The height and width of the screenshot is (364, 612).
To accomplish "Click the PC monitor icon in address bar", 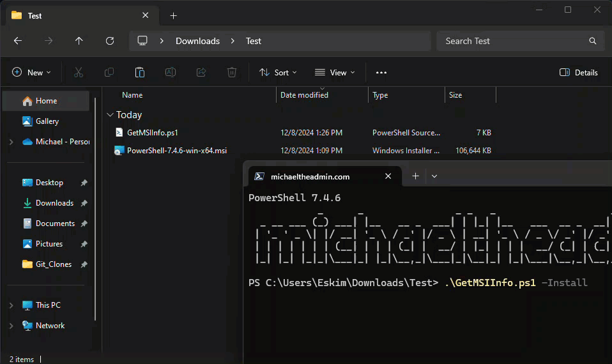I will [142, 41].
